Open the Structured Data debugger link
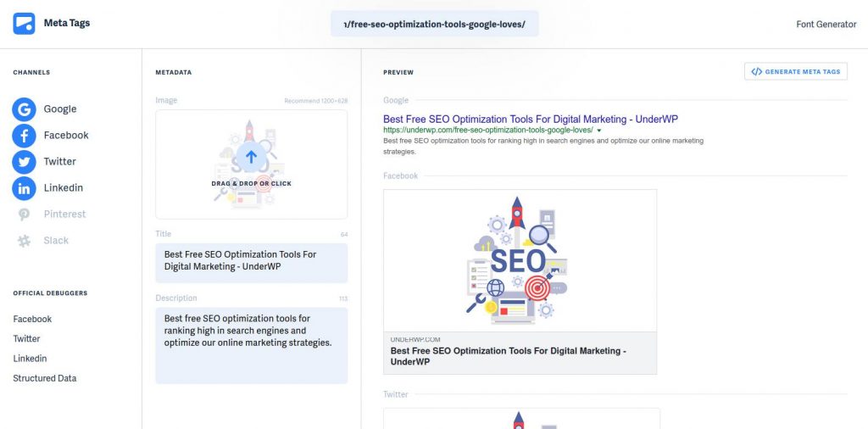868x429 pixels. pyautogui.click(x=45, y=379)
